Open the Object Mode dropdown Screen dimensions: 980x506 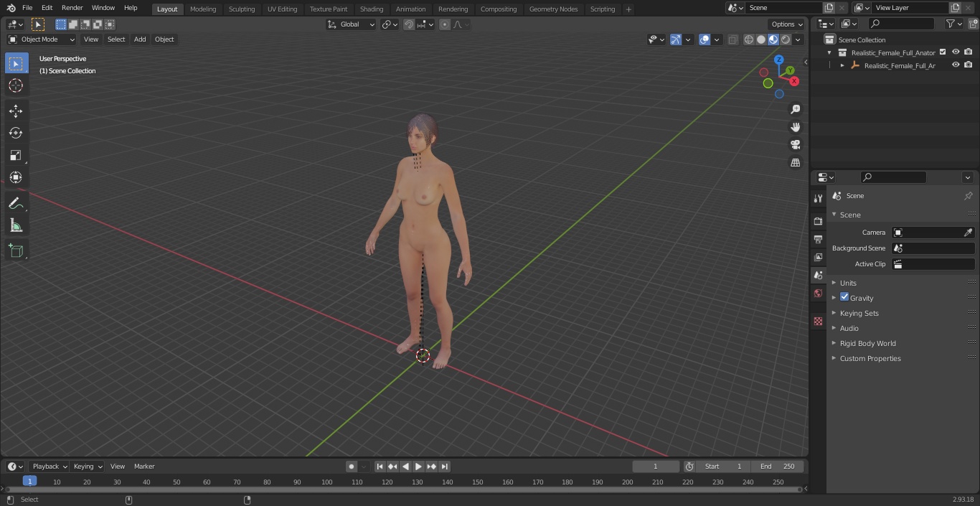[x=42, y=39]
